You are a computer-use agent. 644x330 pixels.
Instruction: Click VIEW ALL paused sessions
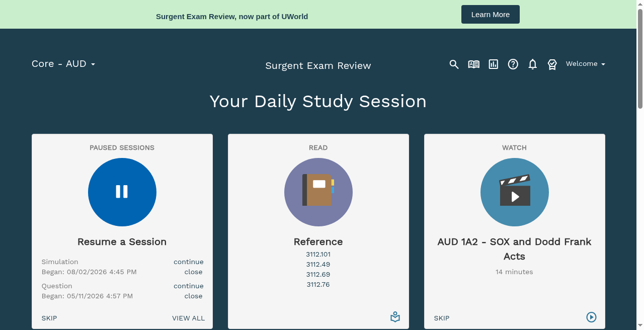point(188,318)
